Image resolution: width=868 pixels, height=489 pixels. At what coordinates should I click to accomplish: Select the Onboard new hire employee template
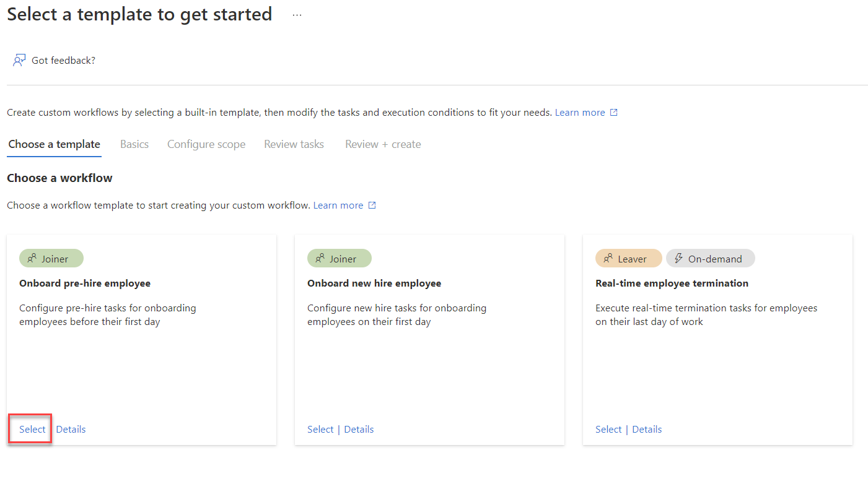[x=320, y=429]
